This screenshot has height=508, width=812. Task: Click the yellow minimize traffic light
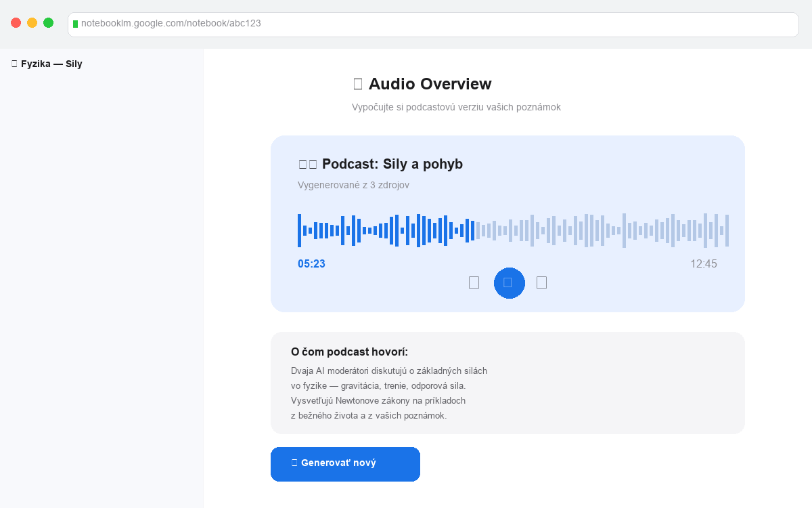[x=32, y=22]
